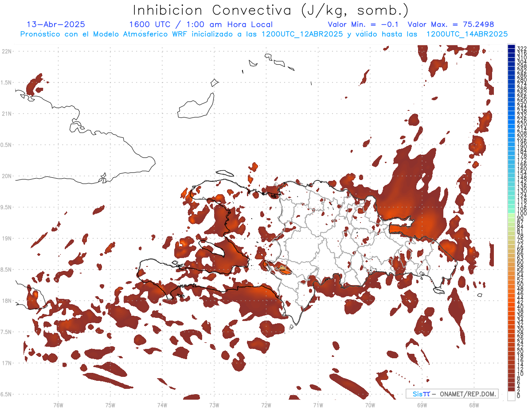The width and height of the screenshot is (532, 411).
Task: Click the "74W" longitude label
Action: click(x=162, y=405)
